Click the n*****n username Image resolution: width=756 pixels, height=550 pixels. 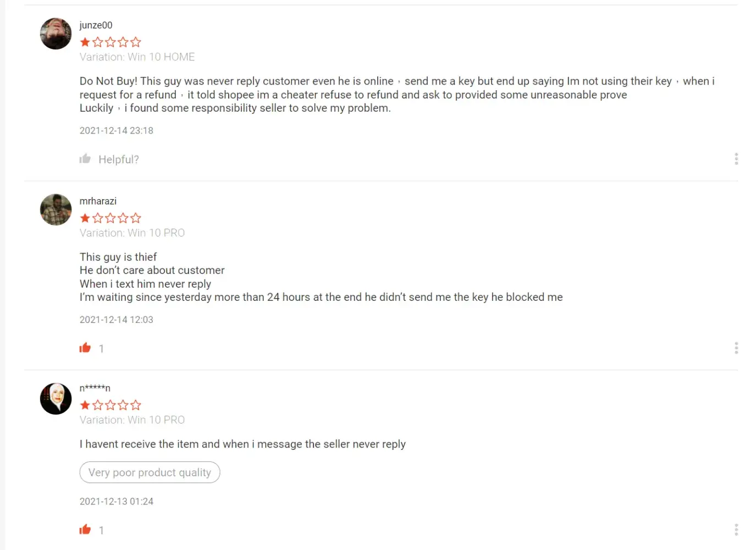[x=95, y=388]
